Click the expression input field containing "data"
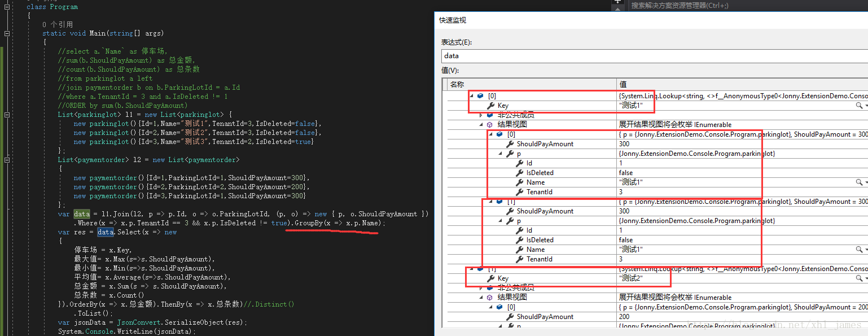 pos(655,56)
